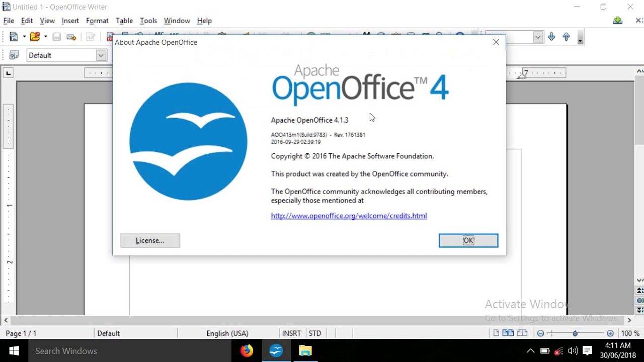The image size is (644, 362).
Task: Click the zoom in plus icon
Action: (x=610, y=333)
